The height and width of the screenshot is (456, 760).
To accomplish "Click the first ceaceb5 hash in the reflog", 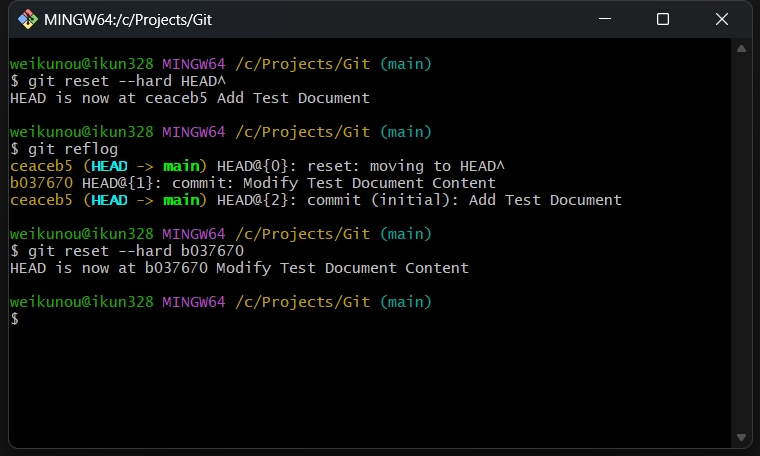I will point(41,166).
